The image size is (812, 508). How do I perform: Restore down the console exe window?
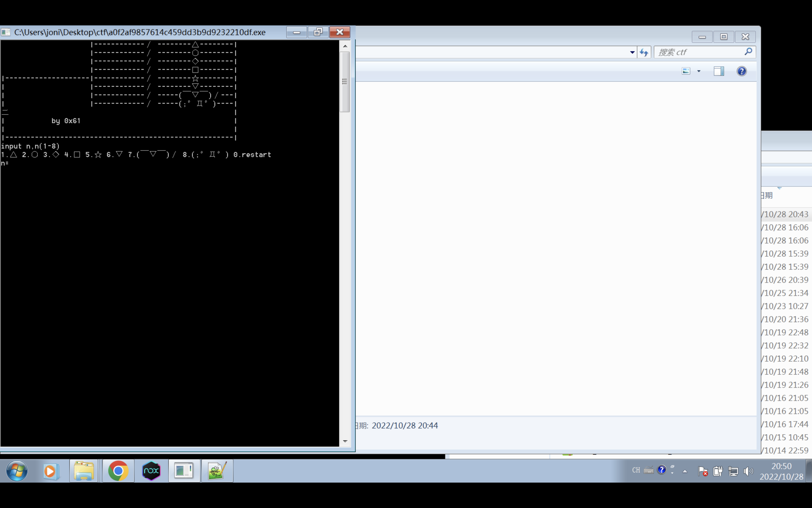coord(318,32)
